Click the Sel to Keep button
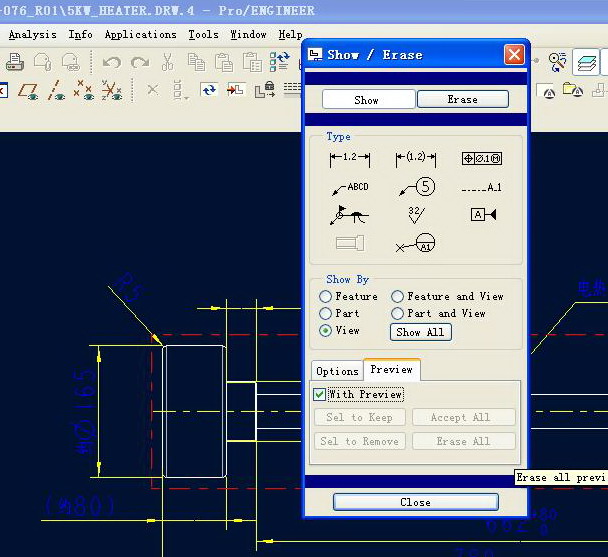 coord(359,418)
